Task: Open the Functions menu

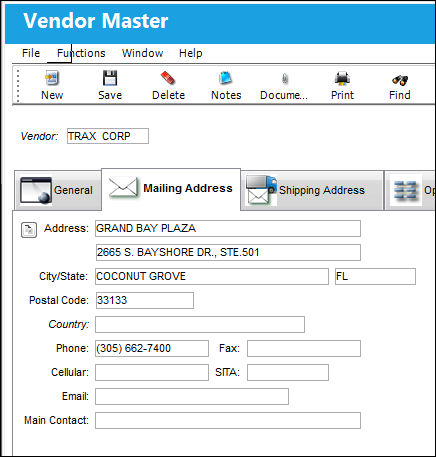Action: tap(81, 53)
